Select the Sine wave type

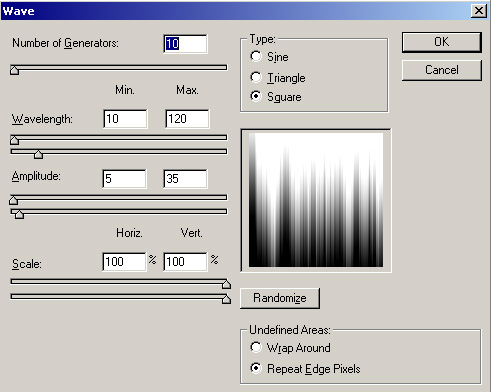tap(256, 56)
